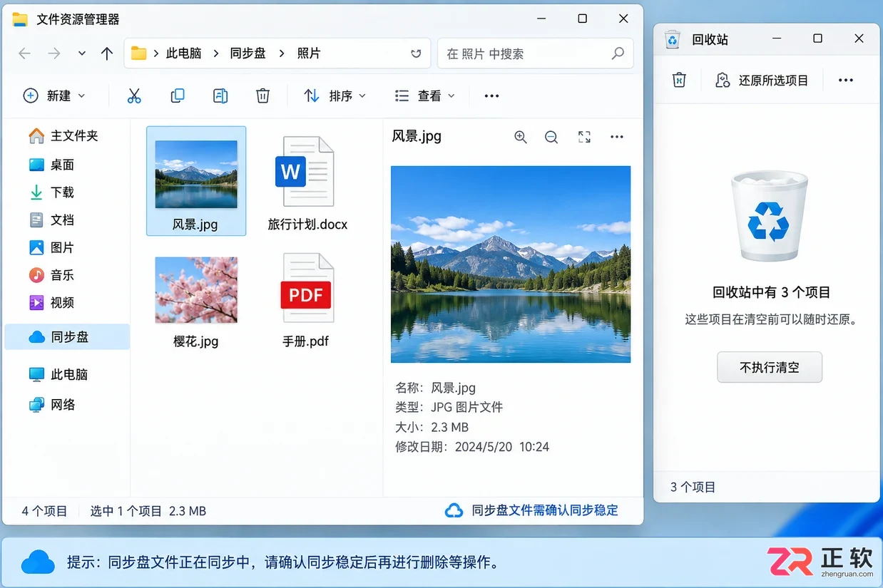Click the 名称: 风景.jpg detail
The width and height of the screenshot is (883, 588).
(435, 388)
